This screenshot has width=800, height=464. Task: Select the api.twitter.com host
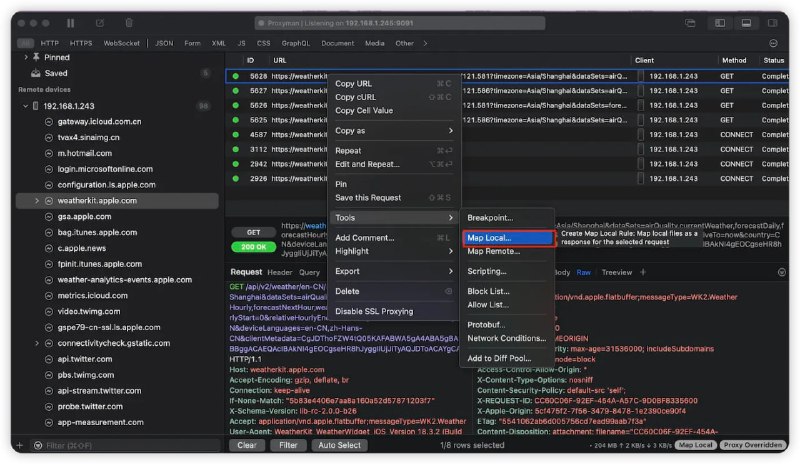tap(85, 359)
